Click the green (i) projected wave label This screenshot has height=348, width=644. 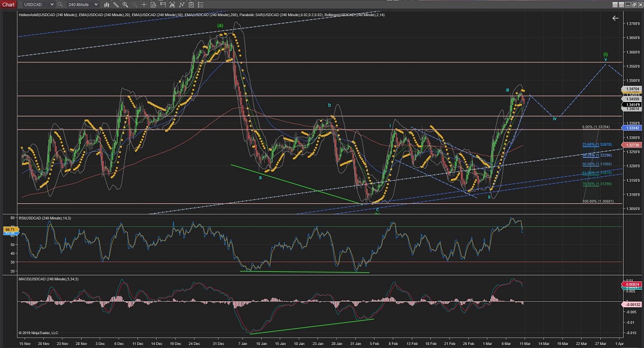(x=606, y=54)
